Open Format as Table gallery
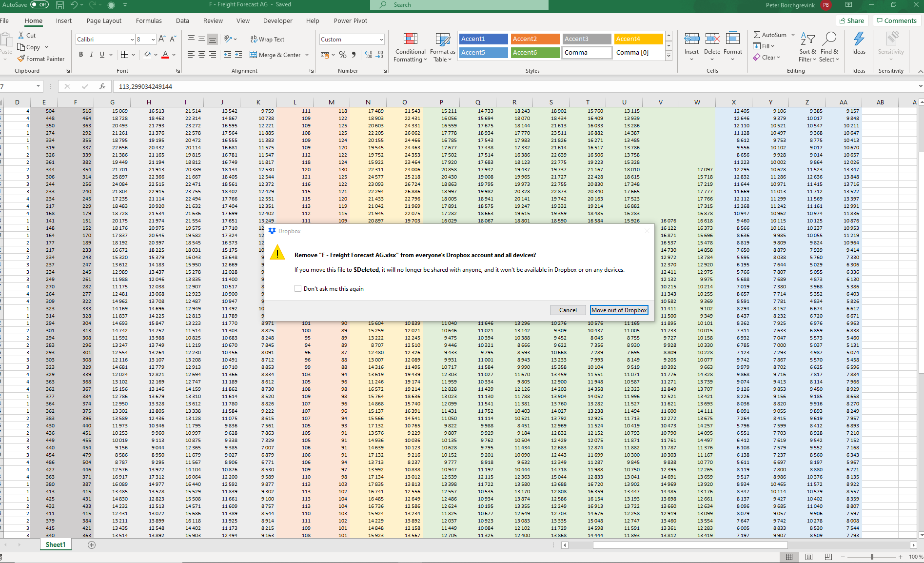924x563 pixels. pyautogui.click(x=443, y=47)
